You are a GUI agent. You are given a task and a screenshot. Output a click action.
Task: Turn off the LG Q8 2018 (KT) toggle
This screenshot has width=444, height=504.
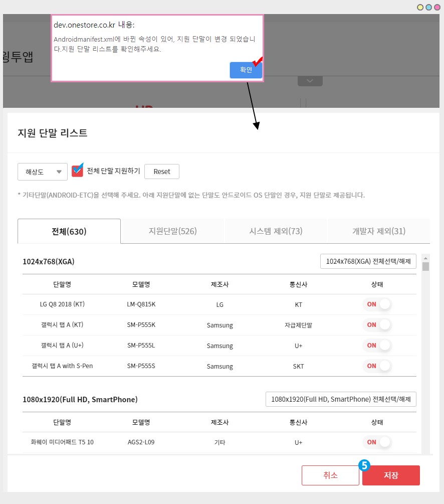click(x=376, y=304)
